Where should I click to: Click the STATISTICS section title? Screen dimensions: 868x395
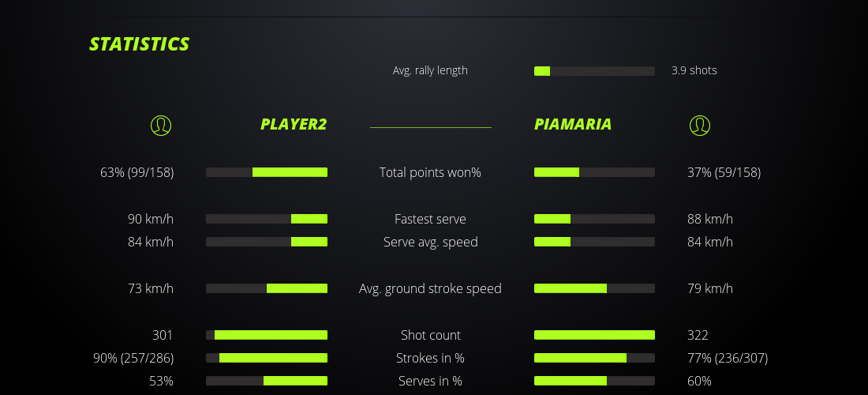click(x=140, y=44)
